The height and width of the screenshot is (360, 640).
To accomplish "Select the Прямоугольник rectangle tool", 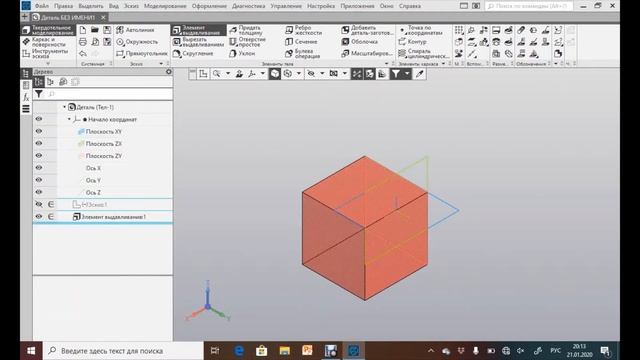I will point(142,53).
